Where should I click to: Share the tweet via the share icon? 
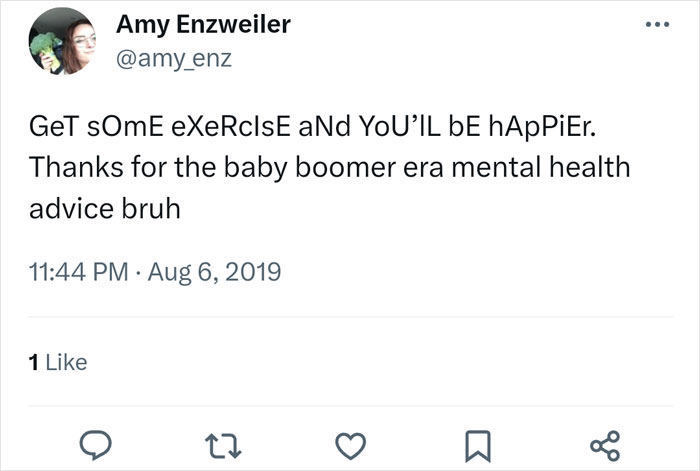point(605,446)
